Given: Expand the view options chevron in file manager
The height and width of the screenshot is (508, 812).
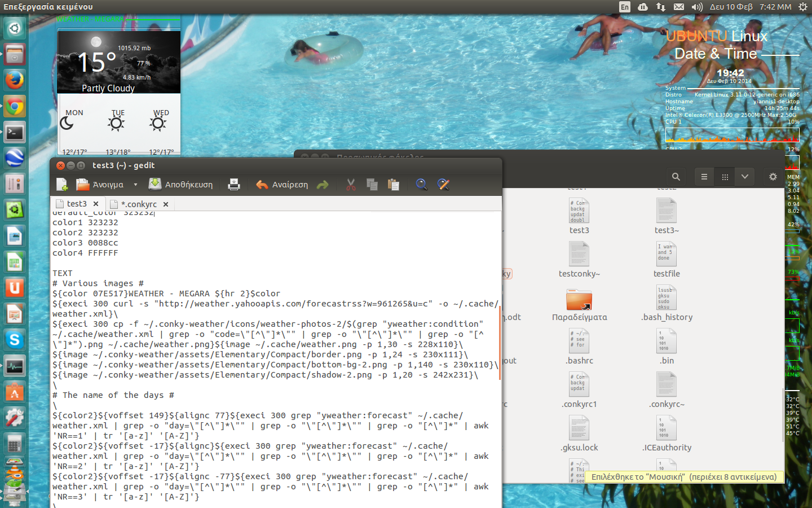Looking at the screenshot, I should pyautogui.click(x=745, y=177).
